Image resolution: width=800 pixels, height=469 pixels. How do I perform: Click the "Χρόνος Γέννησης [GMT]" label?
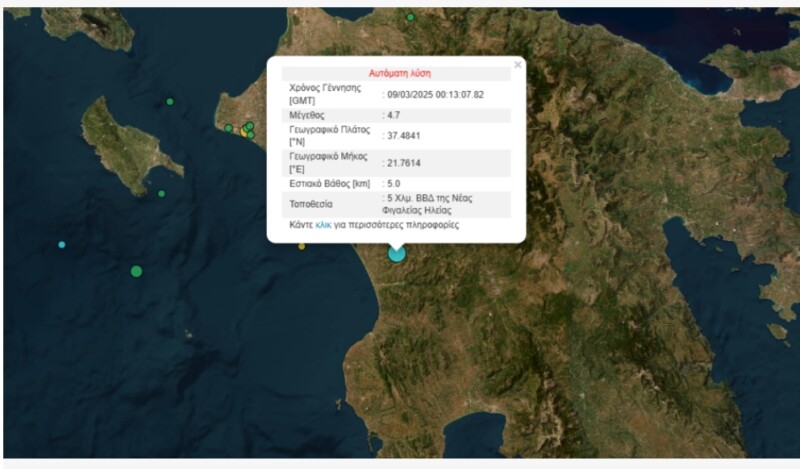click(325, 94)
